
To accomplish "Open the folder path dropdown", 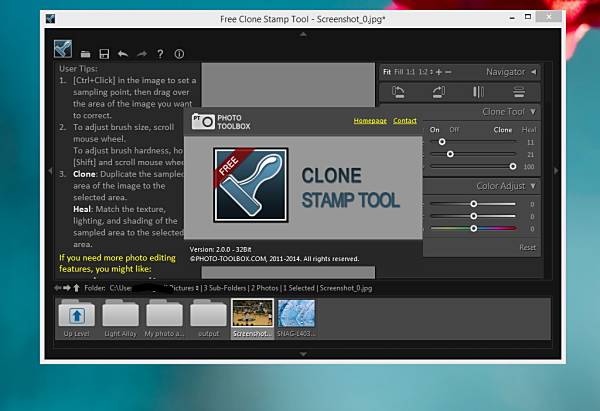I will pyautogui.click(x=197, y=288).
